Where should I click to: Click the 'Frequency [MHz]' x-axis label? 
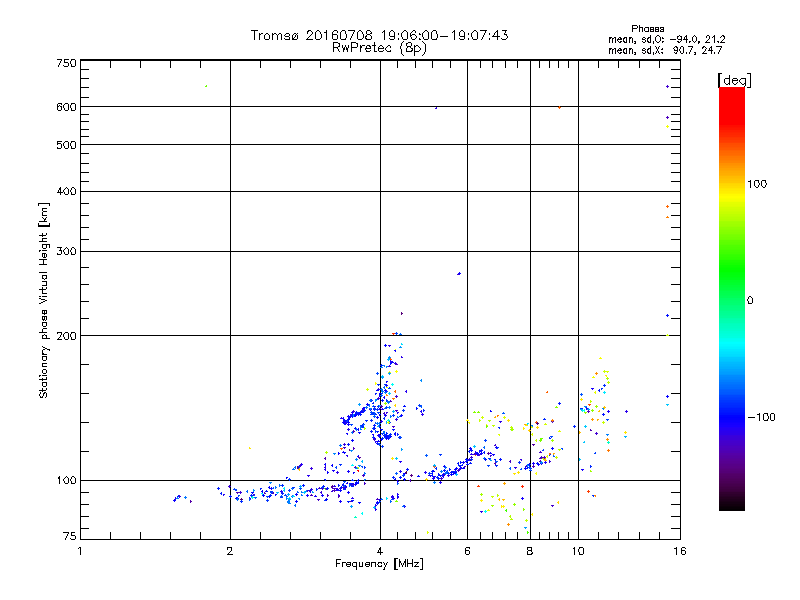(x=379, y=564)
